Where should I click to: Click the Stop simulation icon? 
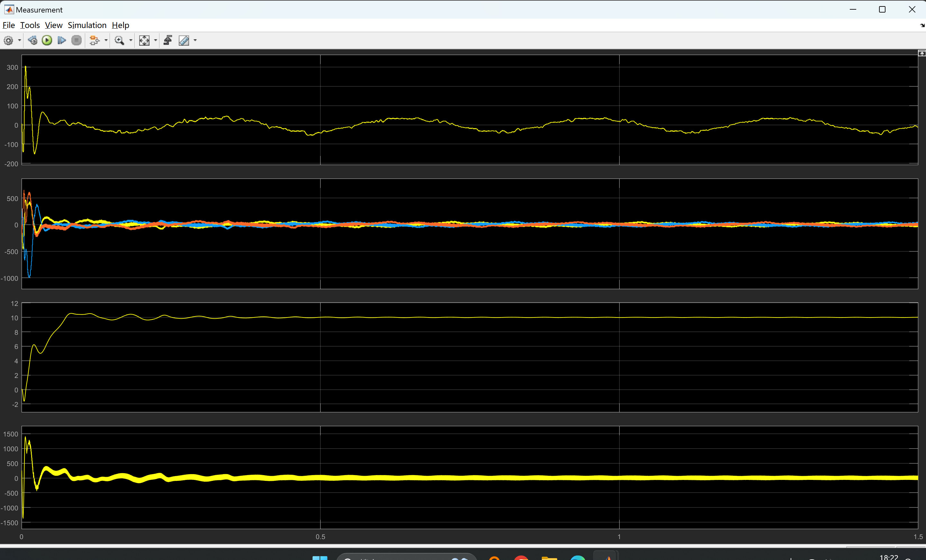point(76,40)
